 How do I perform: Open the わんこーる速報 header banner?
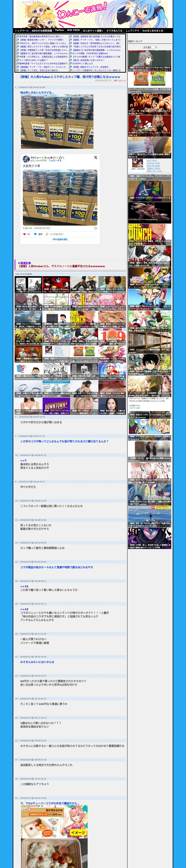click(93, 14)
